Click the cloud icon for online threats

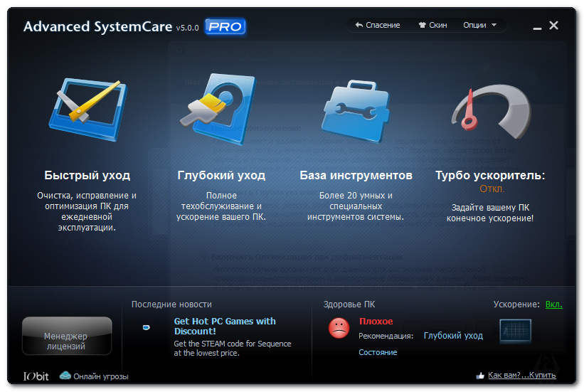pyautogui.click(x=65, y=375)
